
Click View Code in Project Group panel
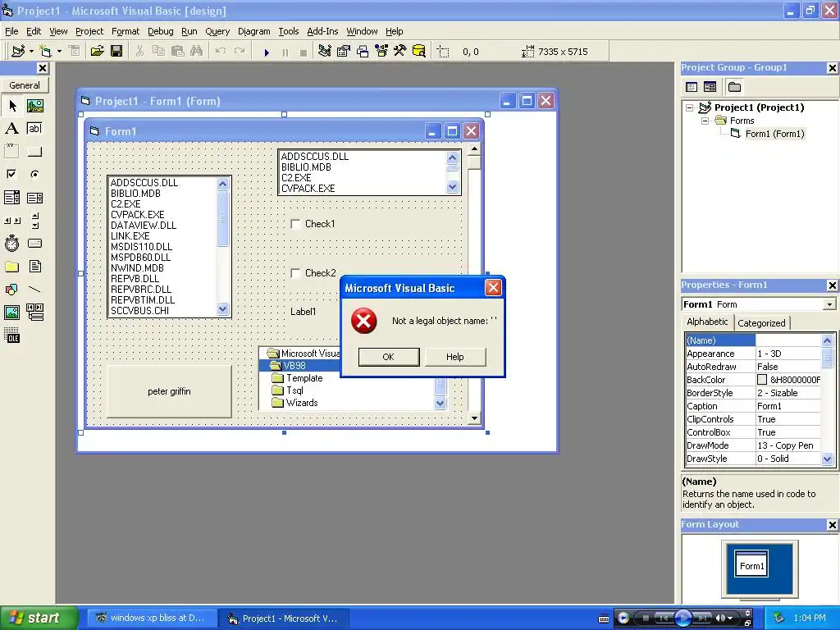[692, 87]
